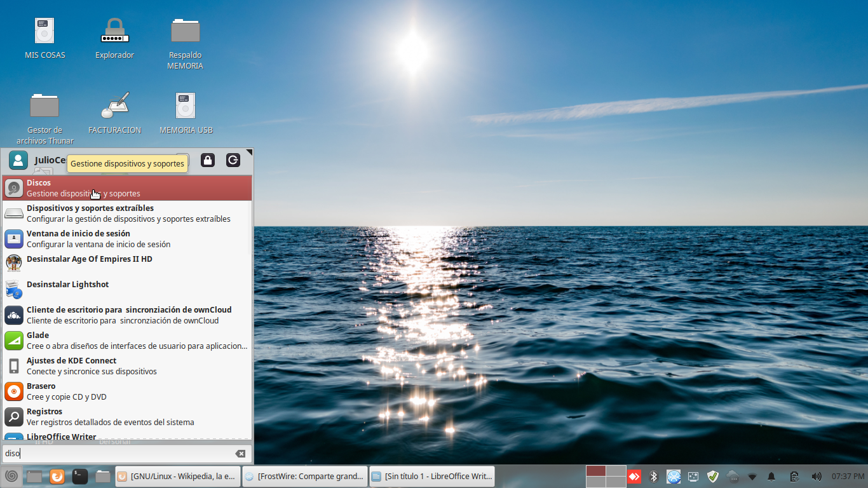868x488 pixels.
Task: Open the volume control in system tray
Action: point(817,476)
